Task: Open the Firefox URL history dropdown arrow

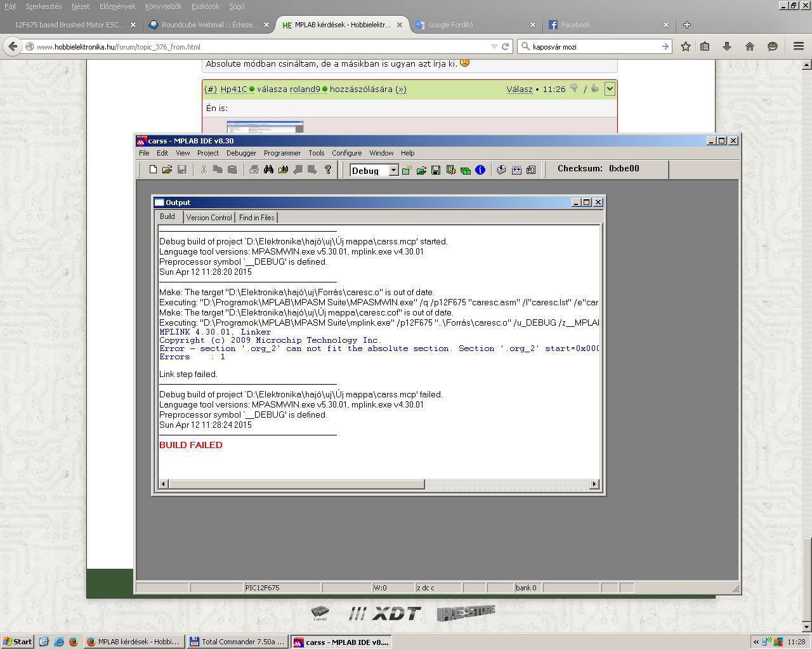Action: pos(494,46)
